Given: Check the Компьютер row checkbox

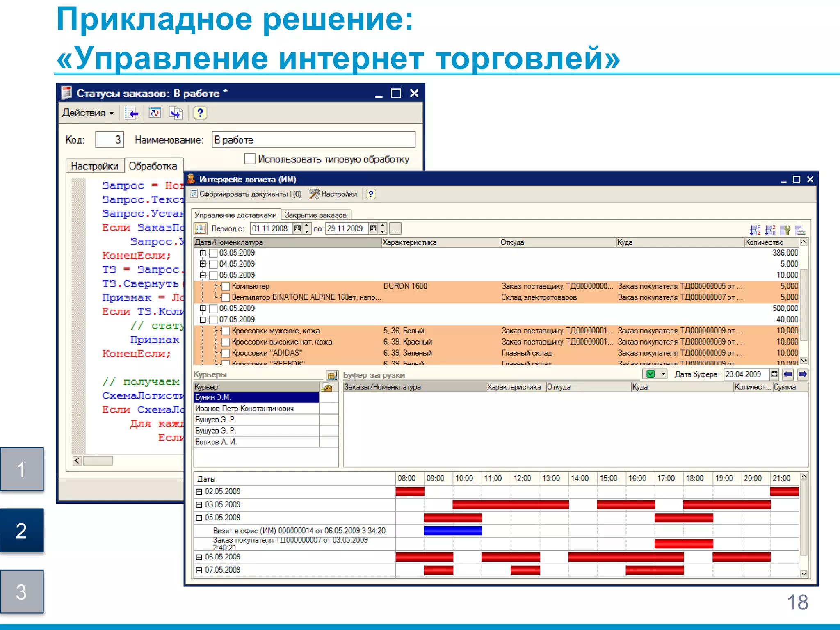Looking at the screenshot, I should [226, 286].
